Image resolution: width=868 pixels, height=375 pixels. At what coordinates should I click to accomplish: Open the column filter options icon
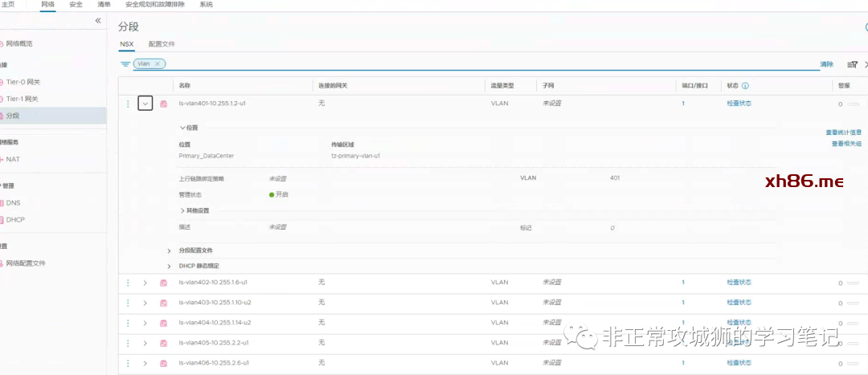852,64
